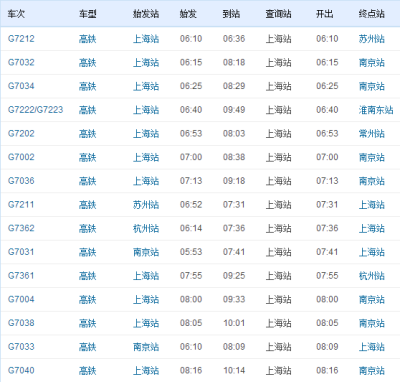Select departure time 06:52
This screenshot has height=382, width=400.
click(x=191, y=204)
